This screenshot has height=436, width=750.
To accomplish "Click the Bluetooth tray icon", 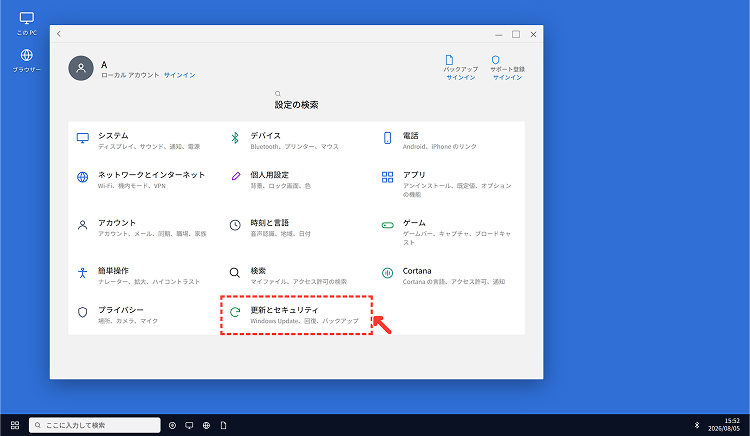I will coord(697,425).
